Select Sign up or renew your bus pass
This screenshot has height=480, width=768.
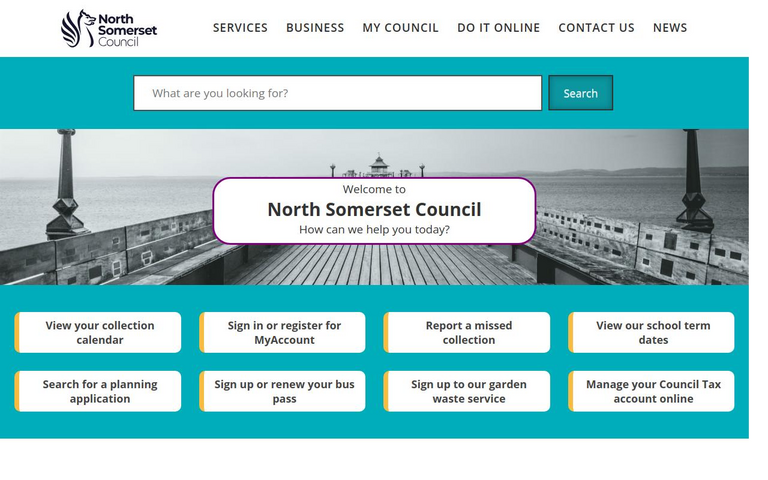coord(283,391)
